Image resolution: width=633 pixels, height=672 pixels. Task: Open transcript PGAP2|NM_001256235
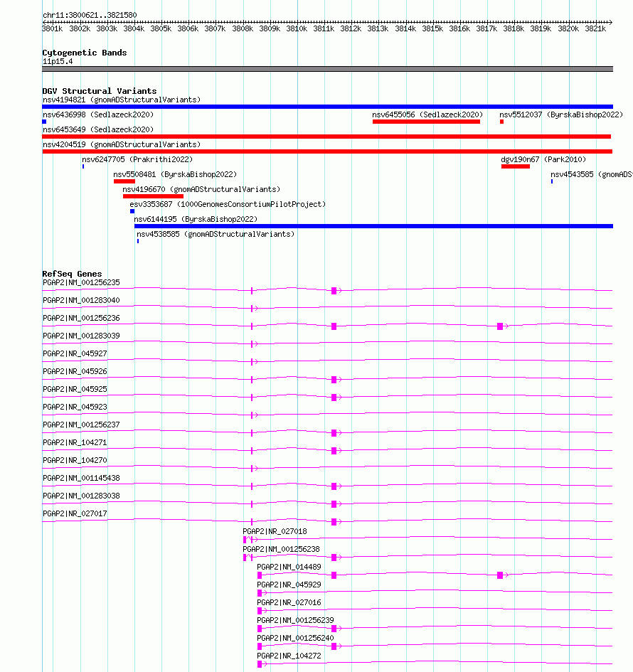coord(81,283)
